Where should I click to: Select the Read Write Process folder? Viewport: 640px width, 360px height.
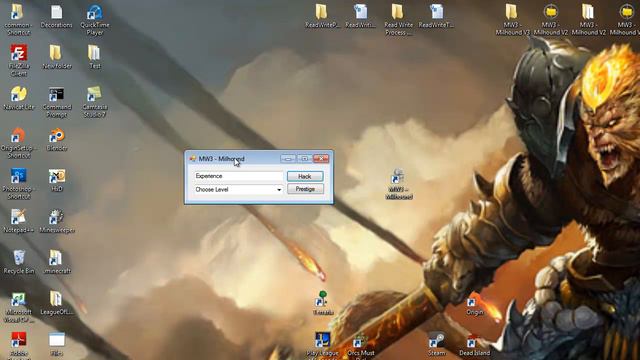coord(398,20)
